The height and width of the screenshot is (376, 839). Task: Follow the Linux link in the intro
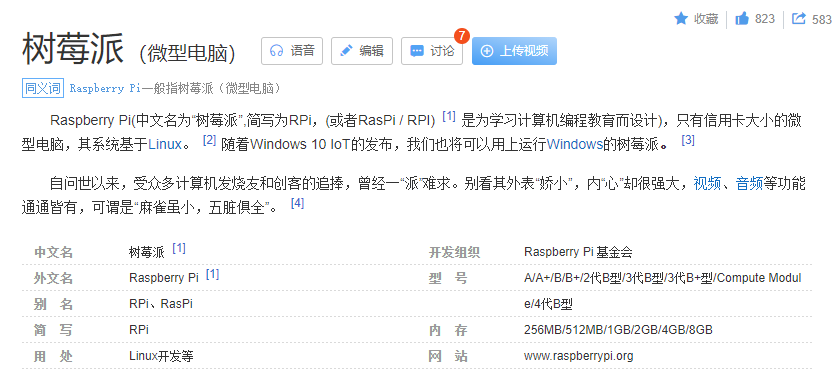click(x=165, y=144)
